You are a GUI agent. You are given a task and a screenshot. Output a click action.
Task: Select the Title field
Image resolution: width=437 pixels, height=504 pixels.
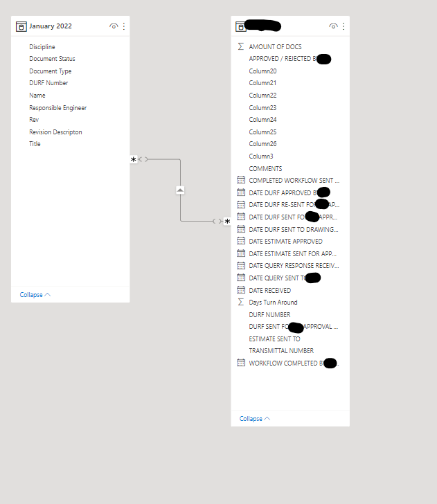35,144
